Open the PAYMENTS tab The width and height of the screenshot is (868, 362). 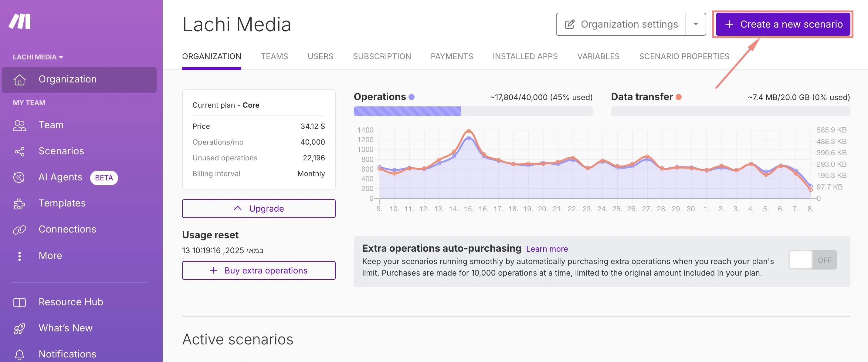click(x=452, y=56)
